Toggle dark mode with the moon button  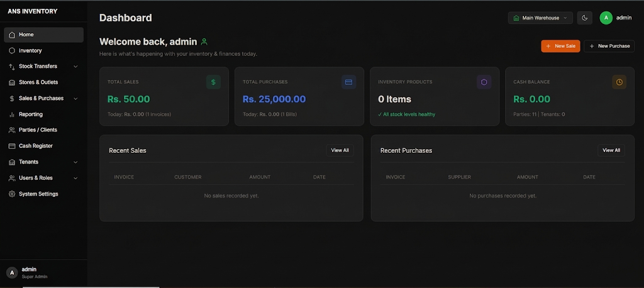[x=584, y=18]
